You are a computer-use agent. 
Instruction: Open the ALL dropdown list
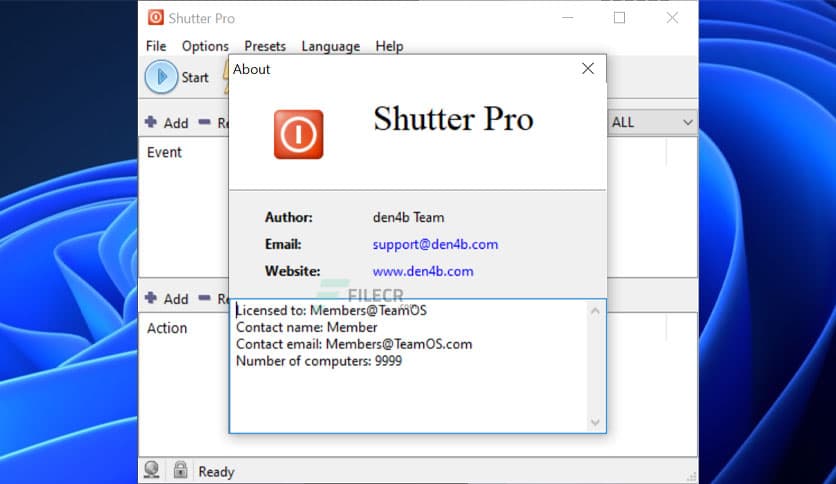[x=652, y=122]
